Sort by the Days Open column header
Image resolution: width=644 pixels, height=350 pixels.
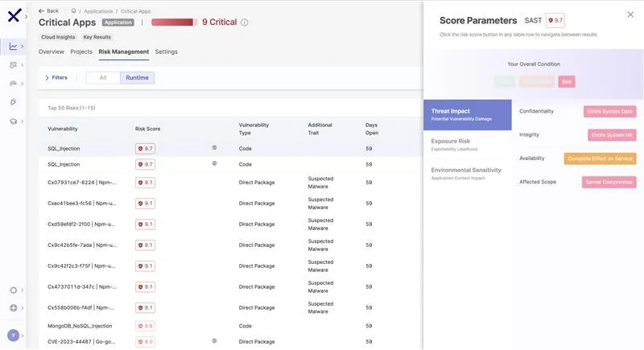coord(372,129)
